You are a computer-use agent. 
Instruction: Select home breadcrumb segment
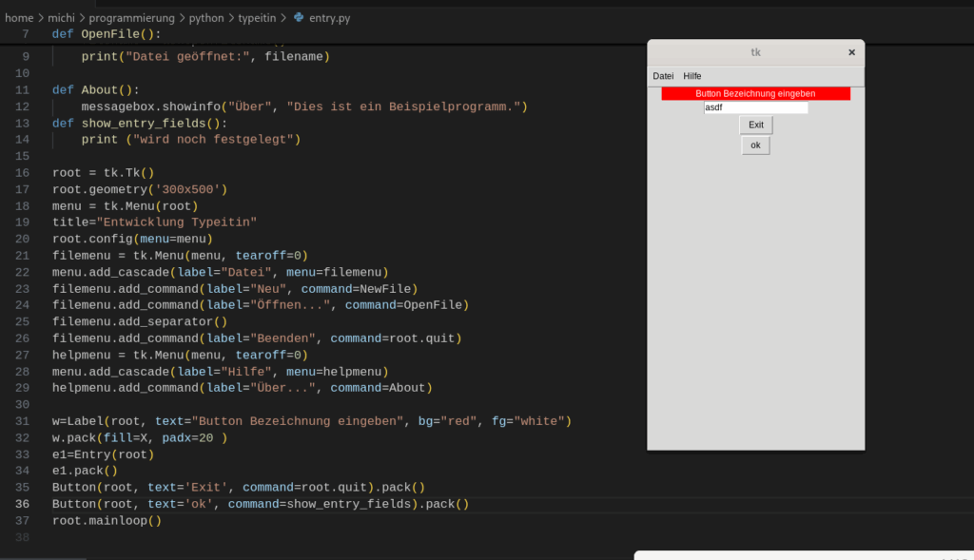[19, 18]
